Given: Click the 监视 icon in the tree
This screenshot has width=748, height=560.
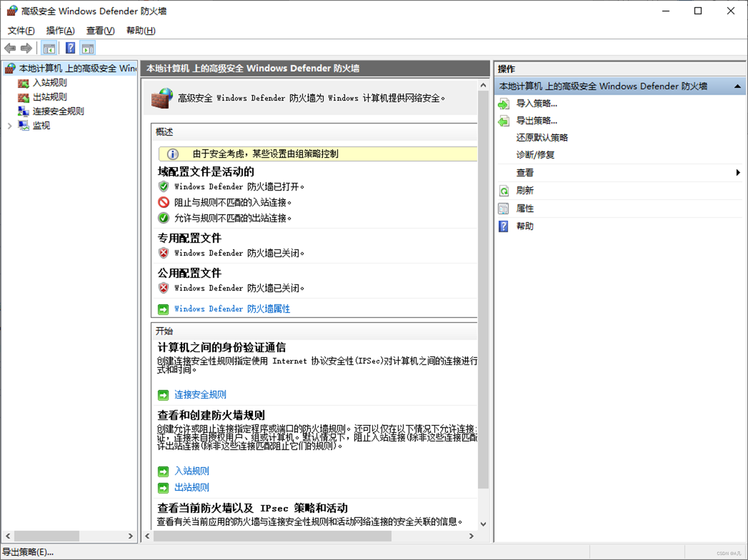Looking at the screenshot, I should click(x=23, y=125).
